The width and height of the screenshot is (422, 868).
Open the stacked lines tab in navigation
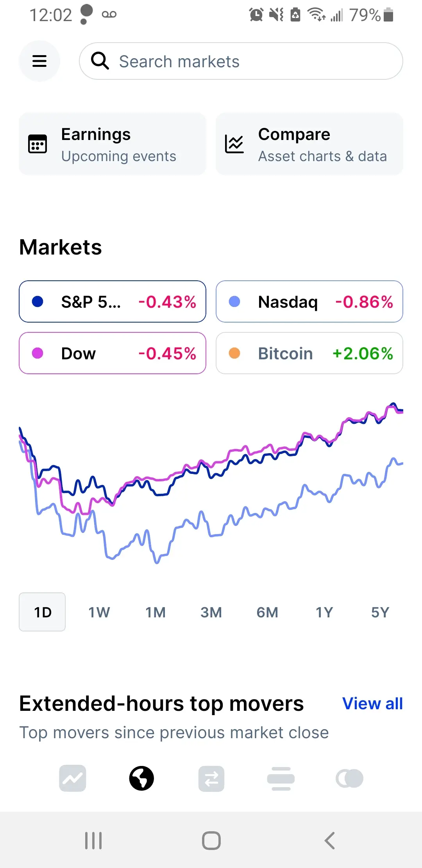[x=281, y=778]
